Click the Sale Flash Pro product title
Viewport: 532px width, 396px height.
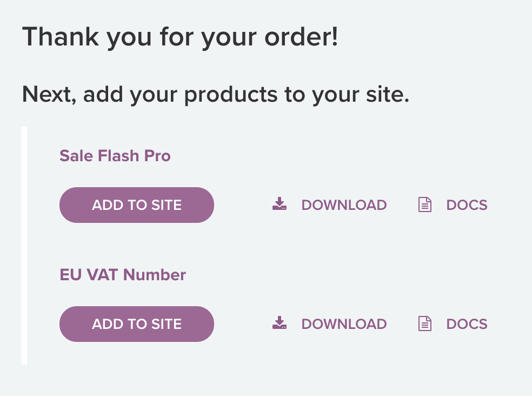[x=115, y=156]
